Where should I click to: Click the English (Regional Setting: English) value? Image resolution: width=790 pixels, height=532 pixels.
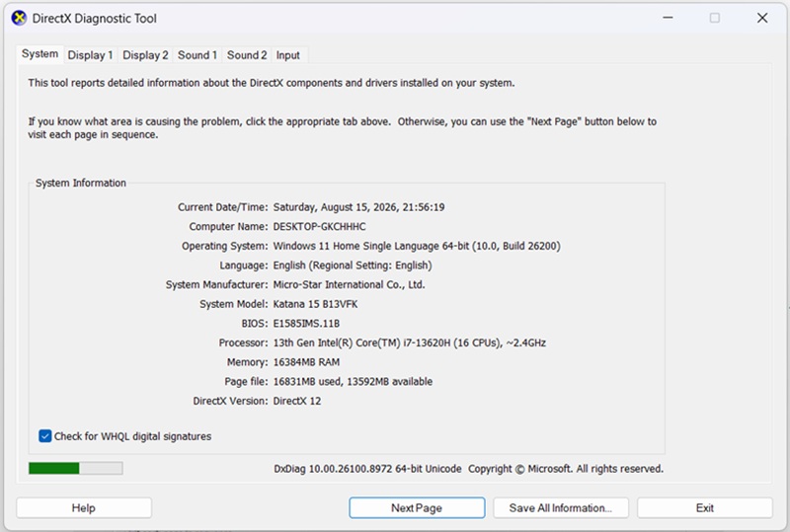(x=353, y=266)
